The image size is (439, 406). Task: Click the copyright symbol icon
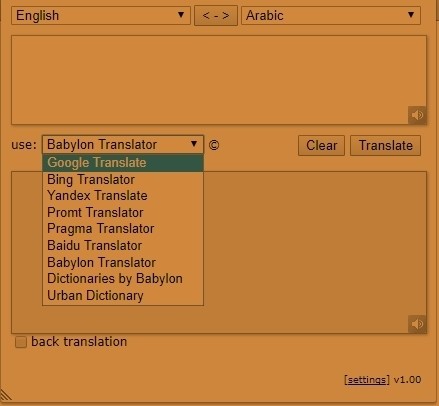click(214, 145)
